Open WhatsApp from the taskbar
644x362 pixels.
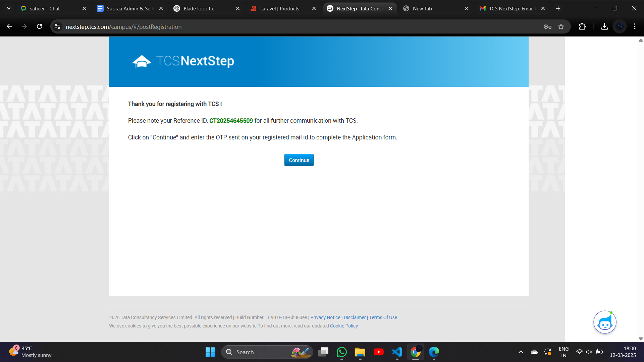341,352
